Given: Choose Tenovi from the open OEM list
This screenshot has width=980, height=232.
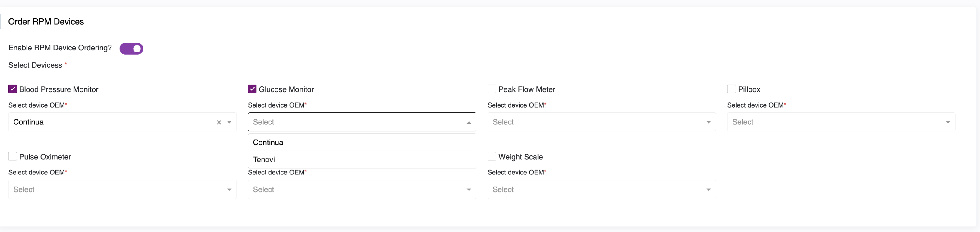Looking at the screenshot, I should pos(264,160).
